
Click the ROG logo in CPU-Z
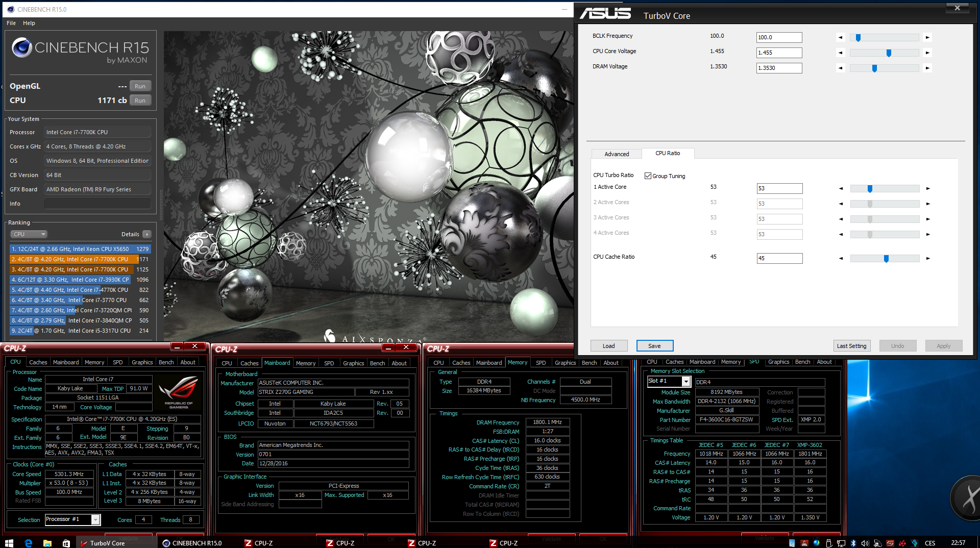pos(179,392)
